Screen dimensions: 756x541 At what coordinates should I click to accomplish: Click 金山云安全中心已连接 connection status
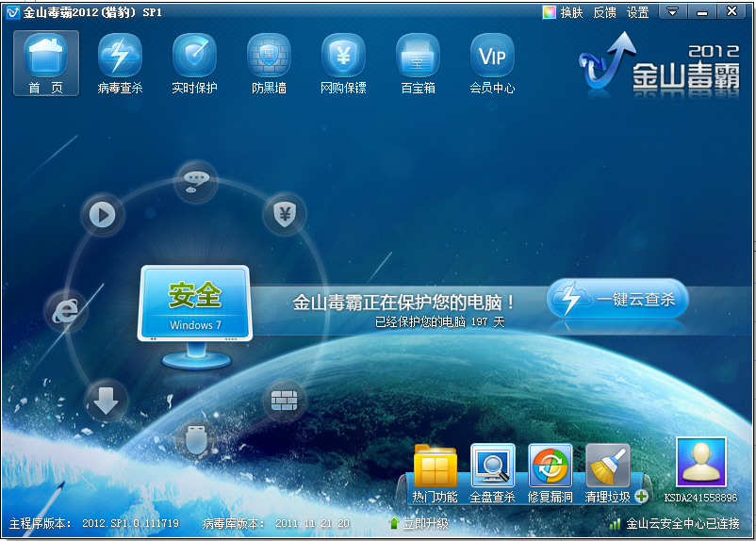(682, 523)
